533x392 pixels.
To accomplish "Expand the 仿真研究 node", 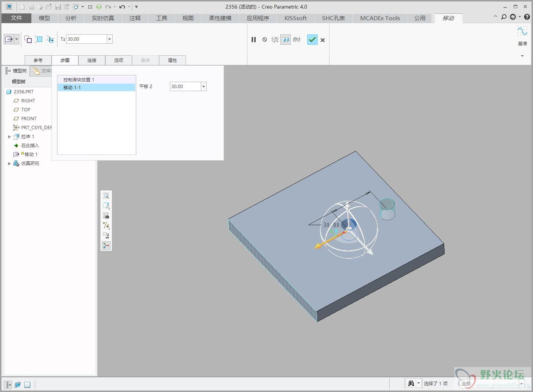I will tap(9, 164).
